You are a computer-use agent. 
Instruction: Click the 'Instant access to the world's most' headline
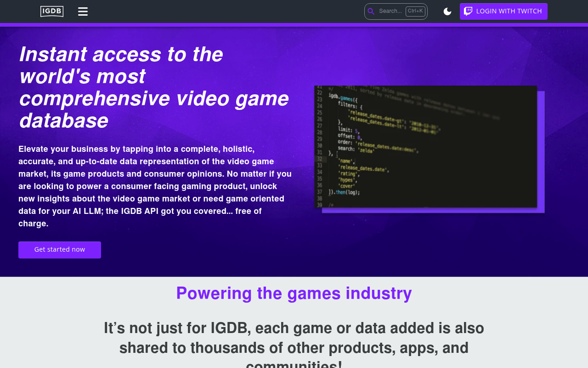click(x=154, y=87)
